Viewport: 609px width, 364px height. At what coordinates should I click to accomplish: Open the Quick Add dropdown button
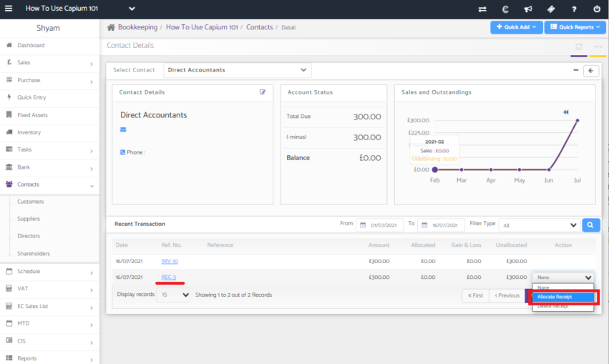(516, 27)
